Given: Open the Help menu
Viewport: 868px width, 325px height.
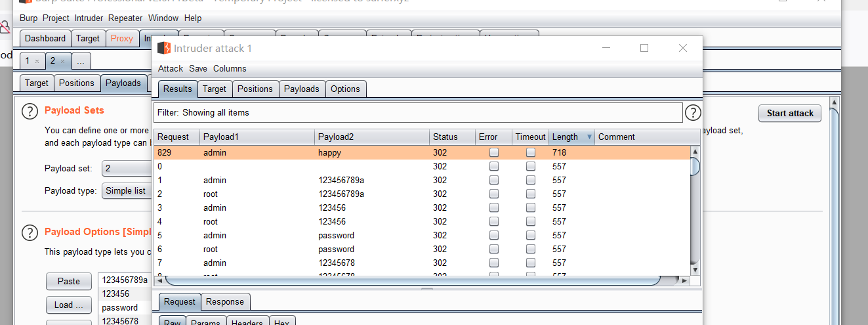Looking at the screenshot, I should tap(193, 18).
